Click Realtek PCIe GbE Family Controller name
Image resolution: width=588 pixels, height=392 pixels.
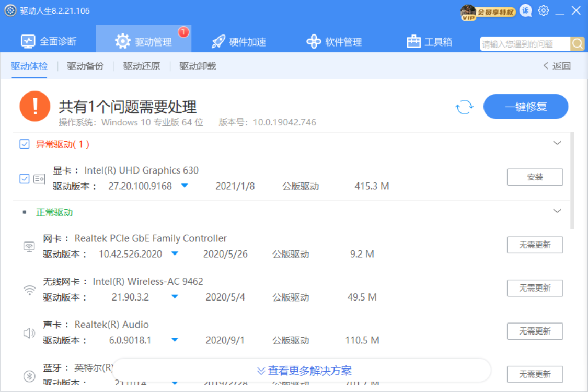[x=151, y=238]
